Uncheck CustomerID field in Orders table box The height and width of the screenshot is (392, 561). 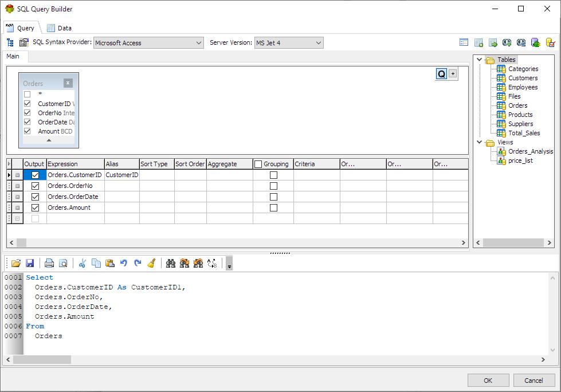coord(27,103)
